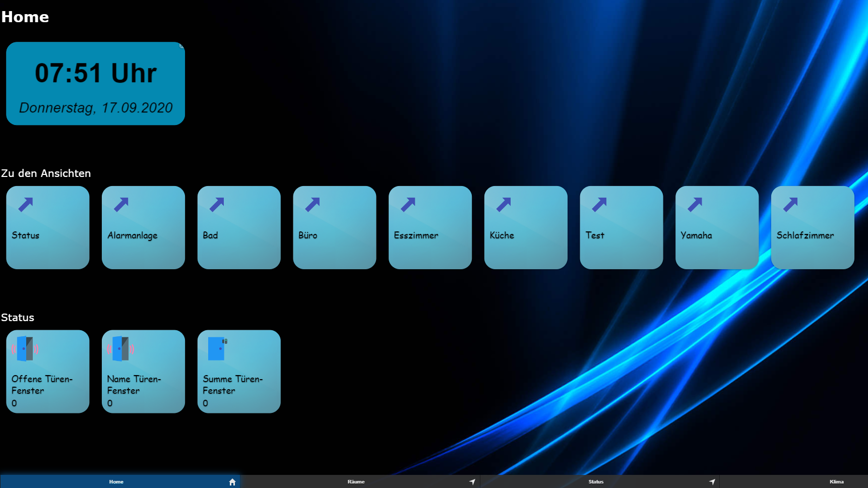Screen dimensions: 868x488
Task: Switch to the Klima tab
Action: (794, 481)
